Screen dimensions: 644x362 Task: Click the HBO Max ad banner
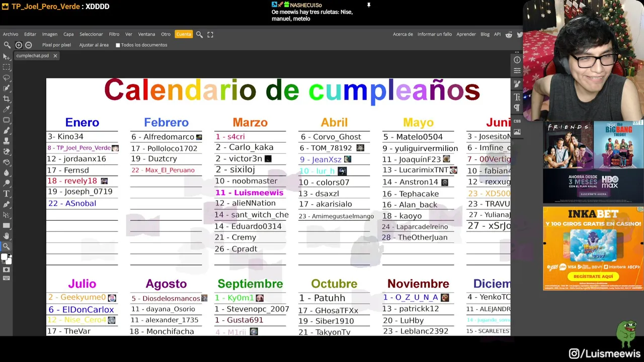point(593,162)
